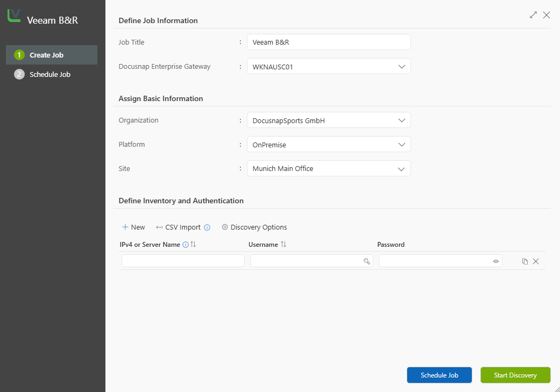560x392 pixels.
Task: Open the Site dropdown
Action: (329, 168)
